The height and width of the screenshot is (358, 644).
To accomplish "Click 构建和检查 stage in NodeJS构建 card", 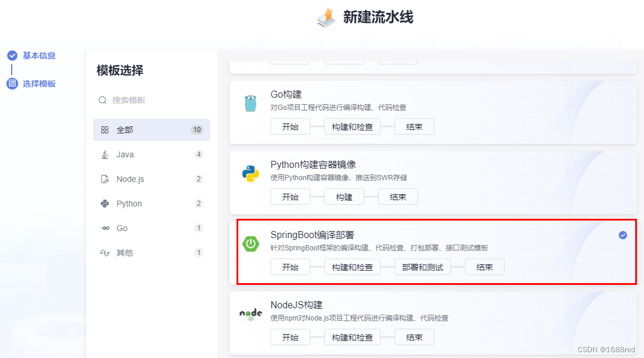I will [352, 338].
